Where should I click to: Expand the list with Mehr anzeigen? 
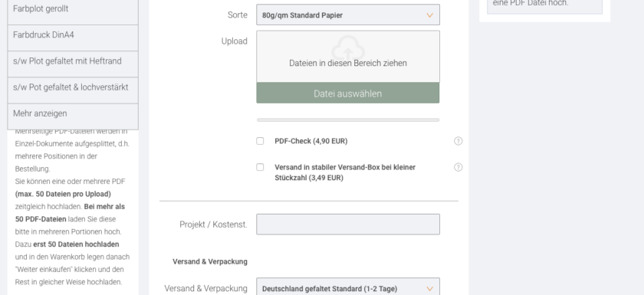tap(73, 116)
